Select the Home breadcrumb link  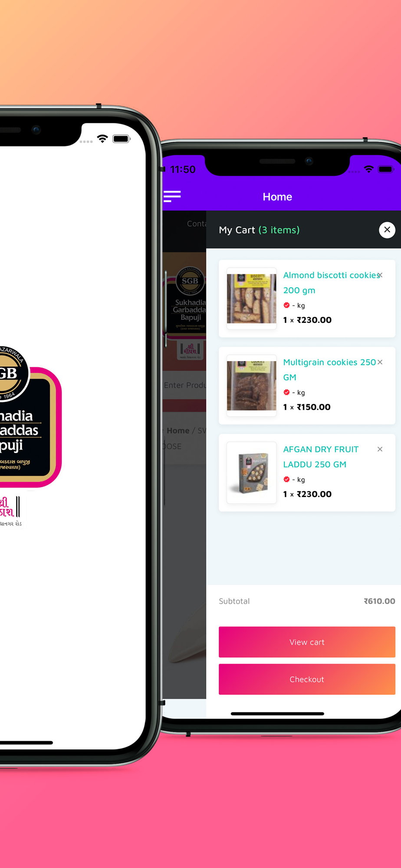178,431
